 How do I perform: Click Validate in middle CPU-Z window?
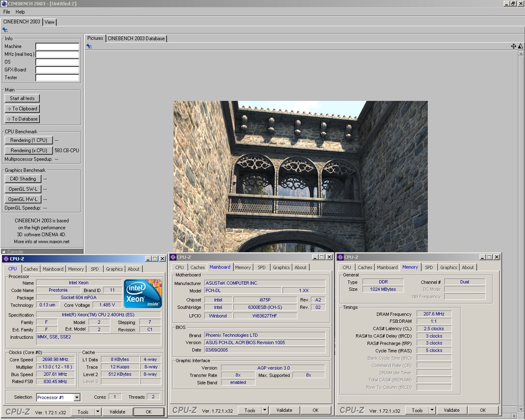coord(284,410)
